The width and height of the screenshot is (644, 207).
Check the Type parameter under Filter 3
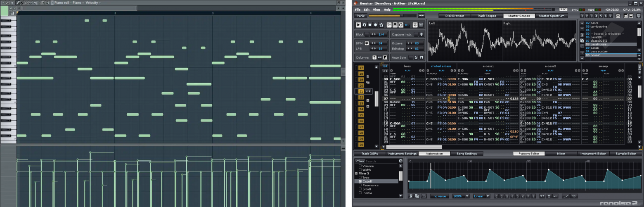click(x=360, y=177)
